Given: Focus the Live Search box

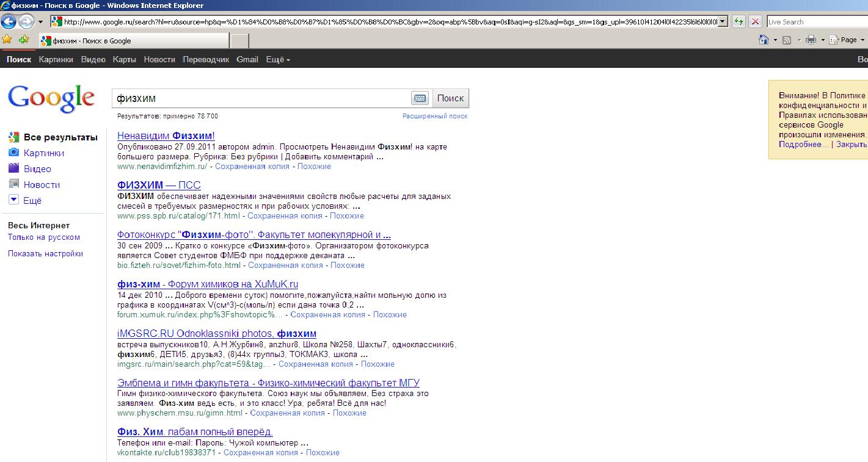Looking at the screenshot, I should (x=817, y=21).
